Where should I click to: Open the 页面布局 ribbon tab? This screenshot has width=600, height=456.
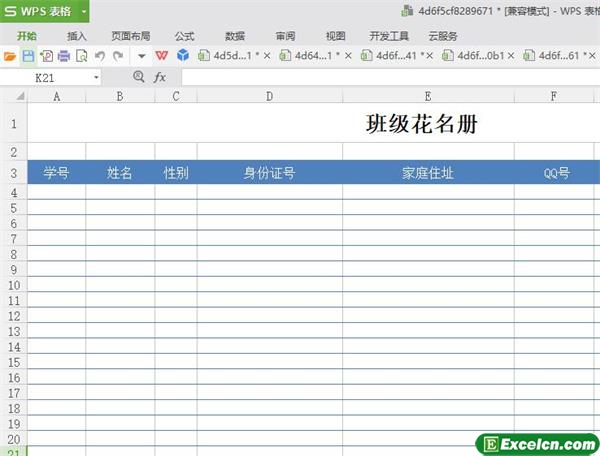click(131, 36)
